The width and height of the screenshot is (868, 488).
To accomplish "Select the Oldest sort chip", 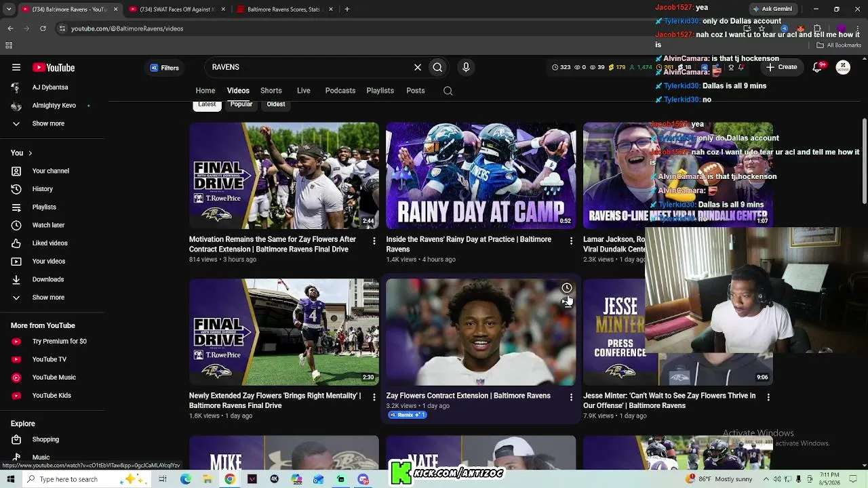I will coord(276,104).
